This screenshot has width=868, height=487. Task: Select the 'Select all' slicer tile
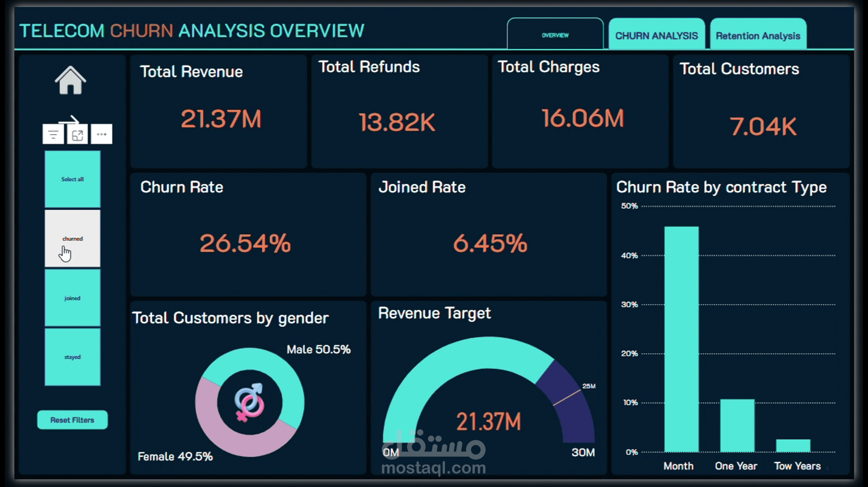(72, 179)
